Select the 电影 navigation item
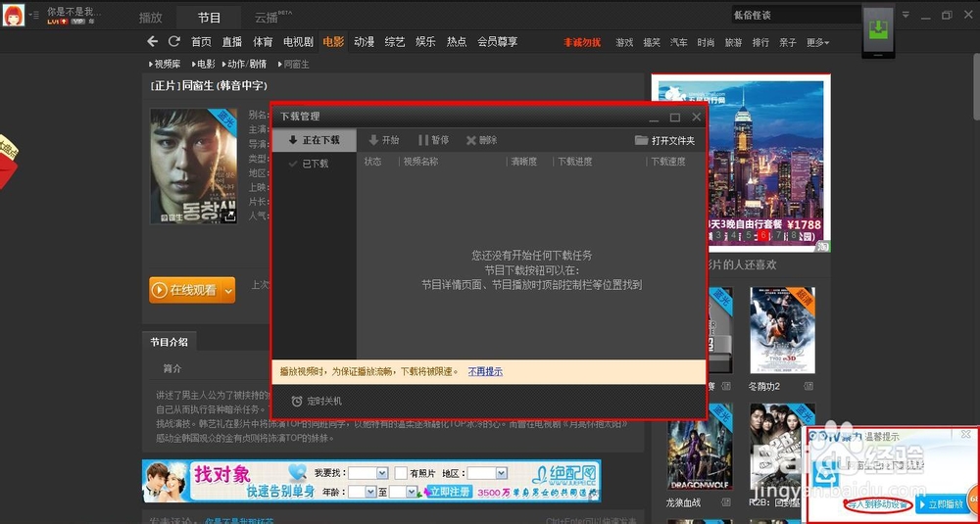This screenshot has width=980, height=524. click(333, 42)
